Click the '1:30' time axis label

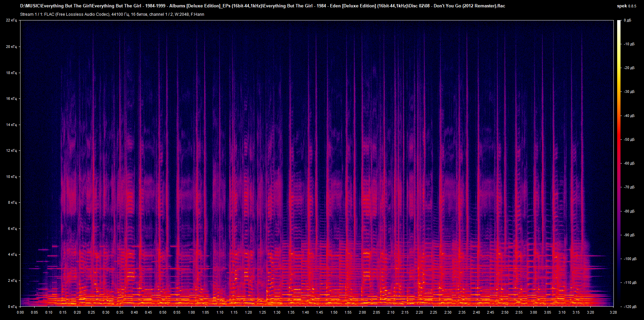click(277, 312)
